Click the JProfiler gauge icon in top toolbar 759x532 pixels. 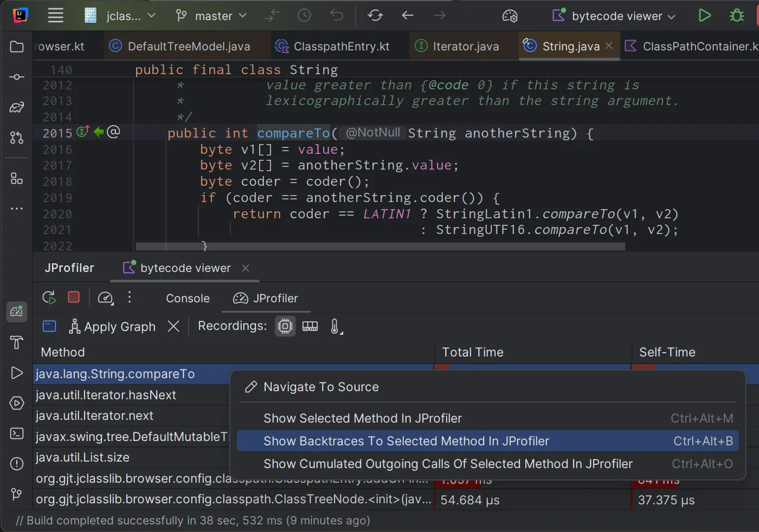(510, 16)
